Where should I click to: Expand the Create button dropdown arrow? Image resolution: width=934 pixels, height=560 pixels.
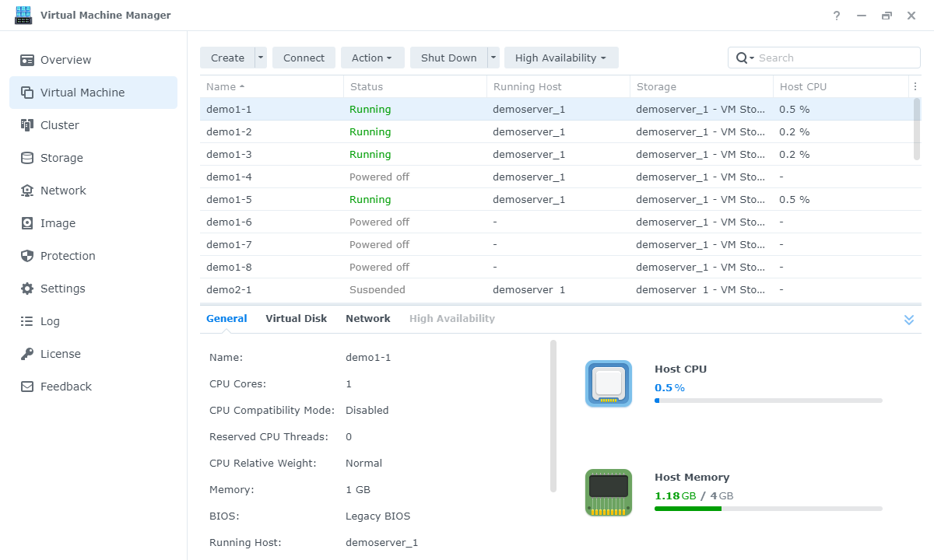[x=261, y=58]
